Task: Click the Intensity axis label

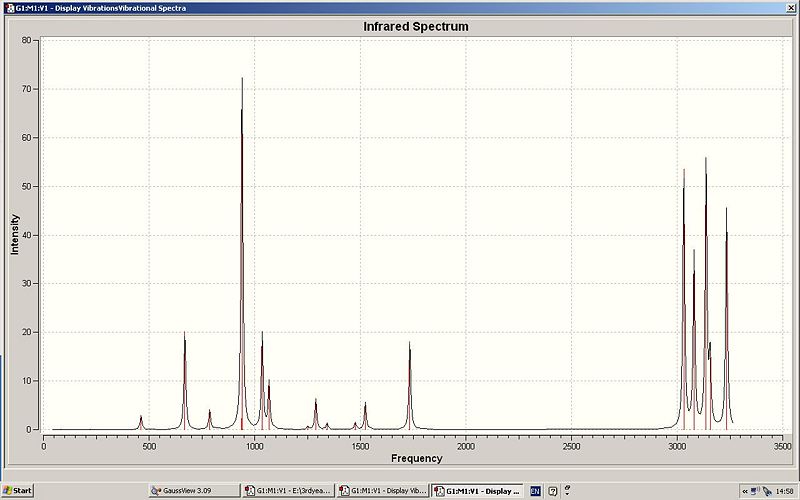Action: point(14,234)
